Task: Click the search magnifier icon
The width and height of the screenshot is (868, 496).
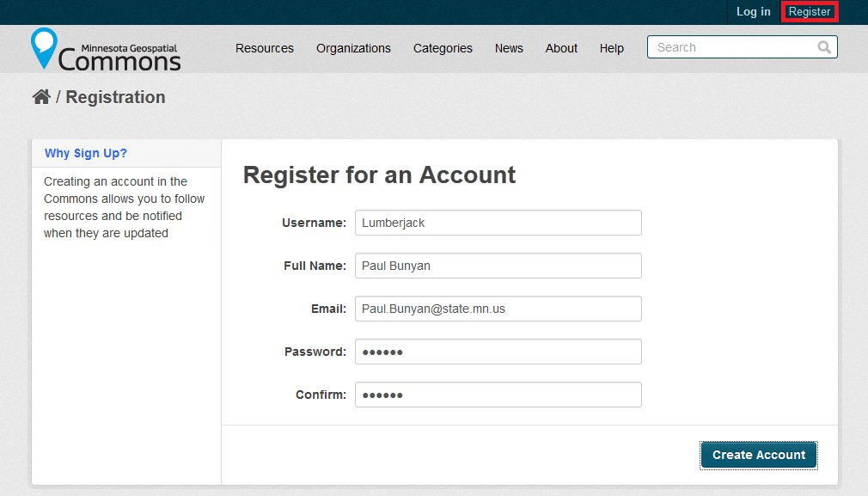Action: point(824,47)
